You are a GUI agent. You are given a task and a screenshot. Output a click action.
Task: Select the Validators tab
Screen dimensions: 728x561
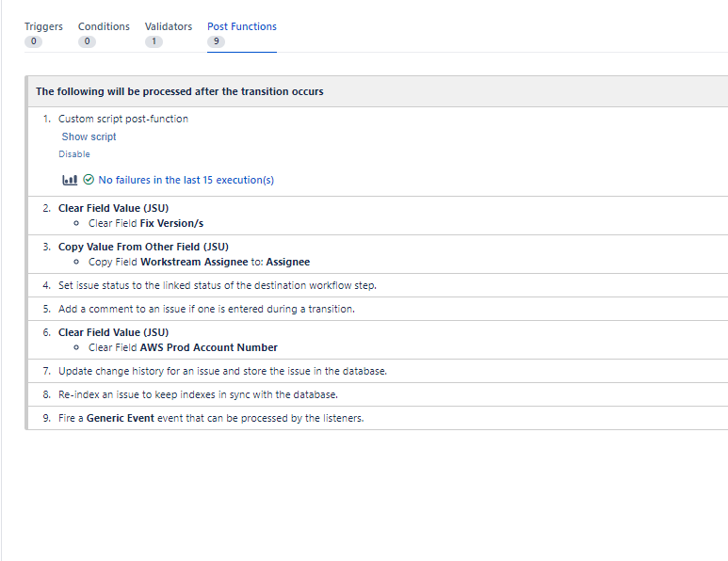tap(169, 26)
